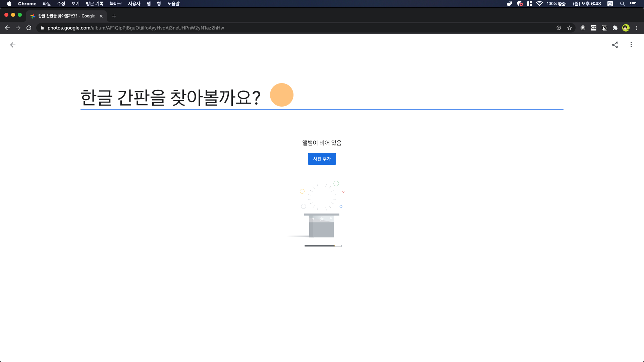Viewport: 644px width, 362px height.
Task: Open a new tab with plus button
Action: [x=114, y=16]
